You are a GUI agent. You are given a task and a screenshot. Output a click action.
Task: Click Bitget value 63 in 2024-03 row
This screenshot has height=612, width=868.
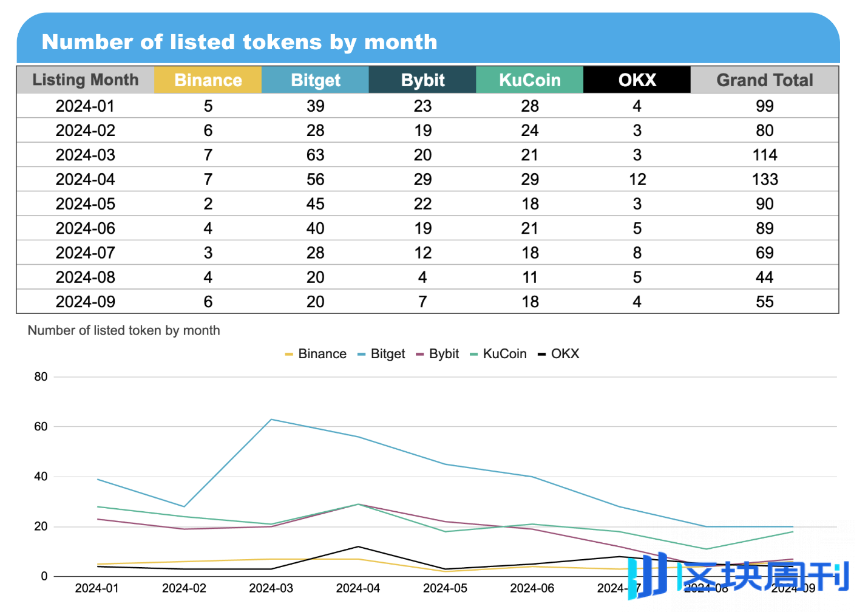point(315,155)
